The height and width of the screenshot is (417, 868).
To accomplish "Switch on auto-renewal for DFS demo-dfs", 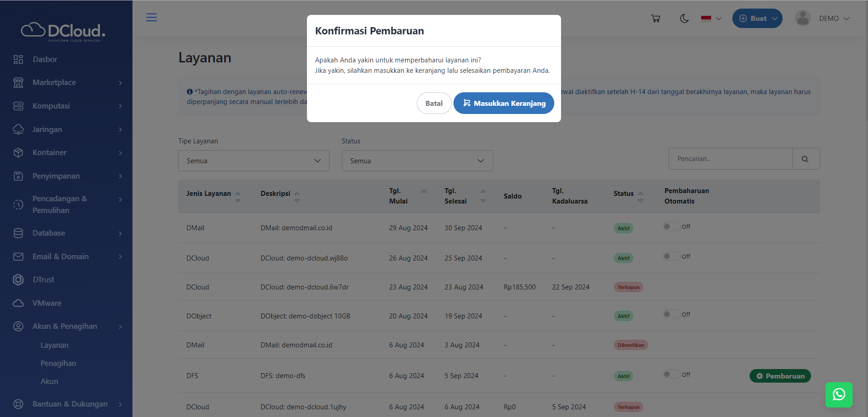I will tap(671, 374).
